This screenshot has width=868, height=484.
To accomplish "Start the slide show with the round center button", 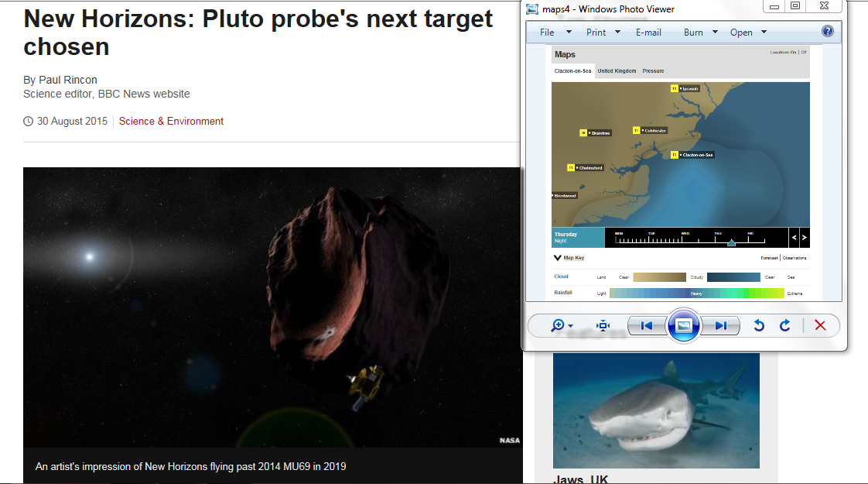I will pyautogui.click(x=684, y=325).
